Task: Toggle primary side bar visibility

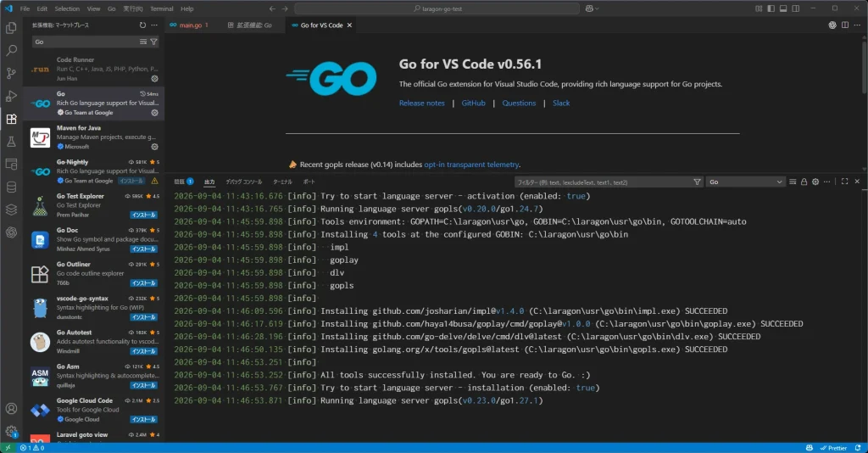Action: point(771,8)
